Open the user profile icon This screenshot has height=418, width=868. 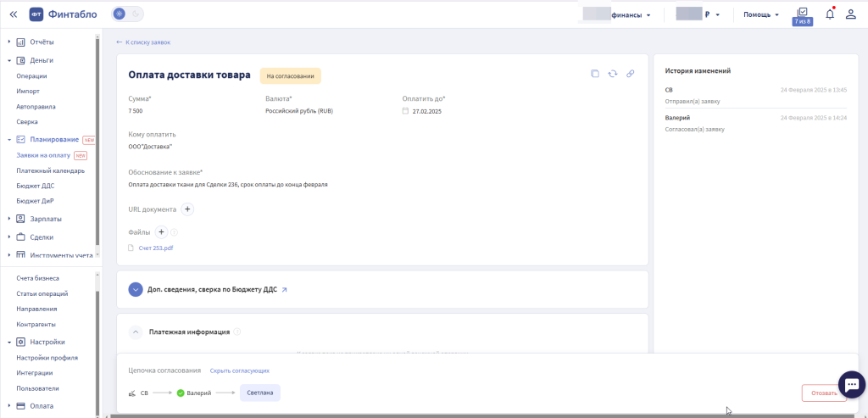851,14
